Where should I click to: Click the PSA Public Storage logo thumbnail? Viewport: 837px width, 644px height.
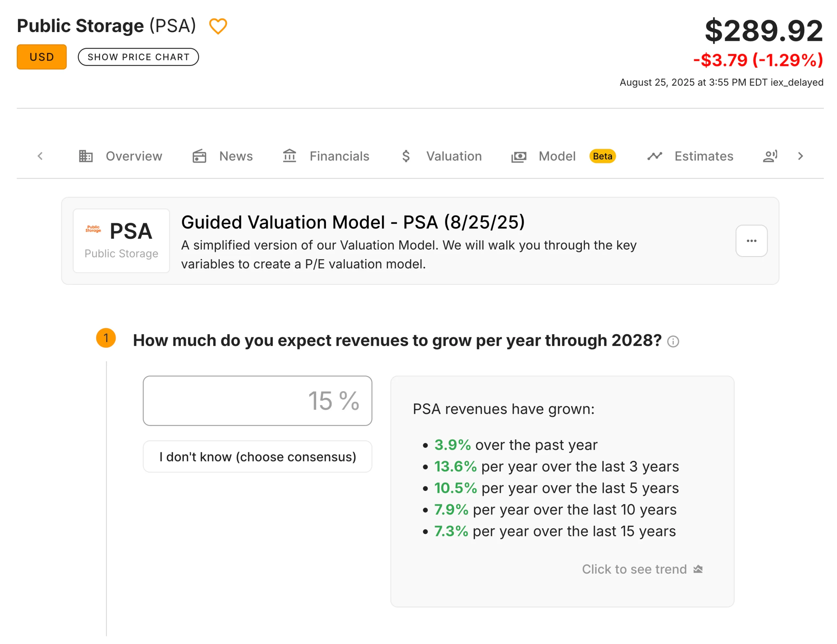coord(121,241)
